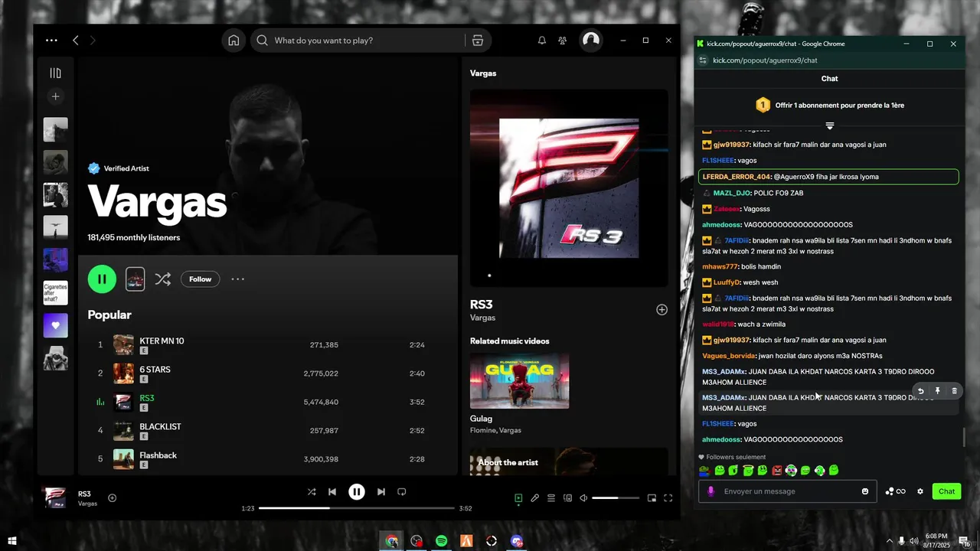The width and height of the screenshot is (980, 551).
Task: Delete the hovered MS3_ADAMx chat message
Action: (x=954, y=391)
